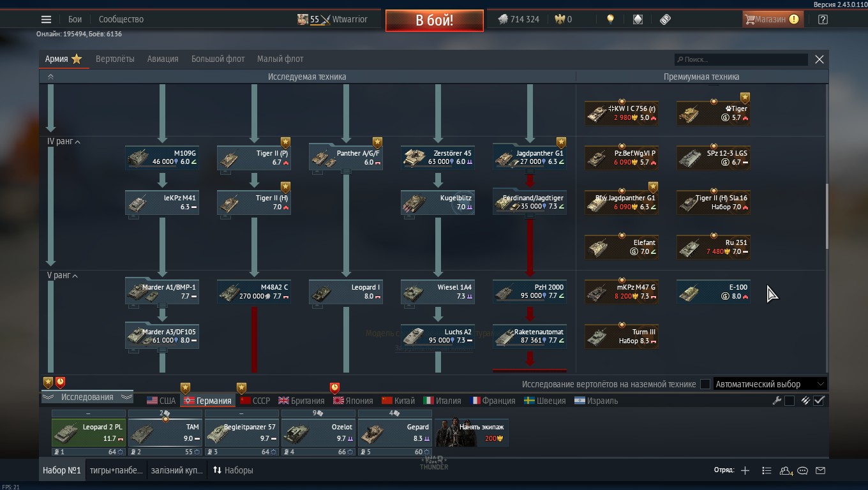Viewport: 868px width, 490px height.
Task: Toggle the auto-repair wrench checkbox
Action: (789, 401)
